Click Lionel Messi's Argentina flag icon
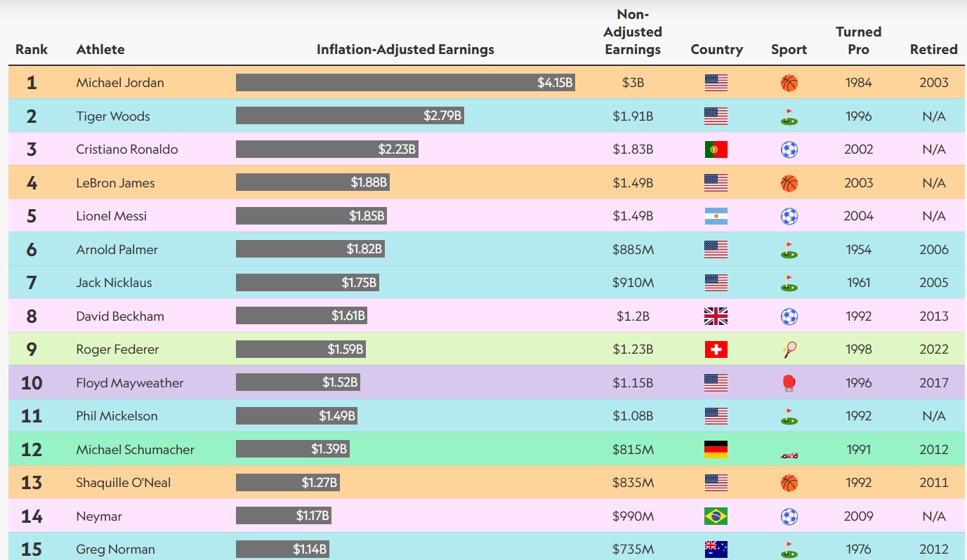Viewport: 967px width, 560px height. (716, 216)
